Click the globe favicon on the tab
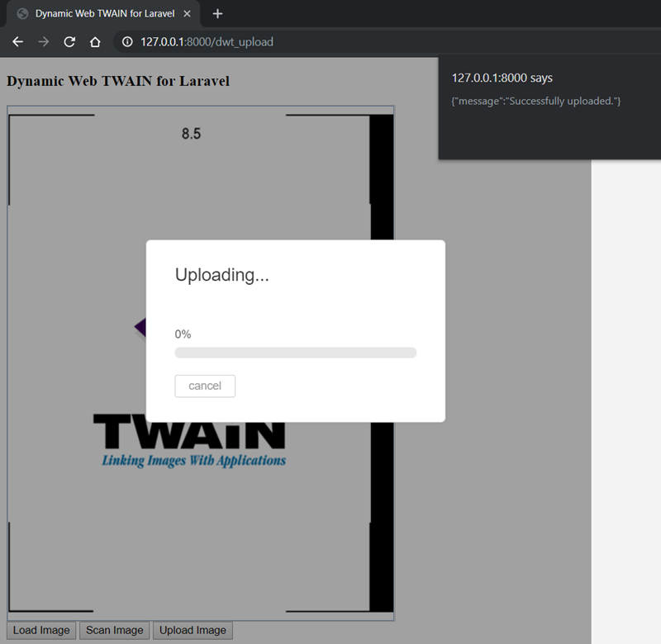 click(x=22, y=14)
